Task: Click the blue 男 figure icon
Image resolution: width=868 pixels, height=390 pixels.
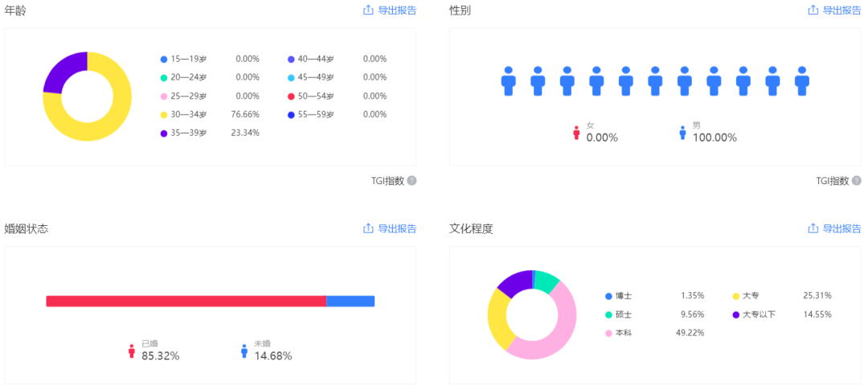Action: point(682,133)
